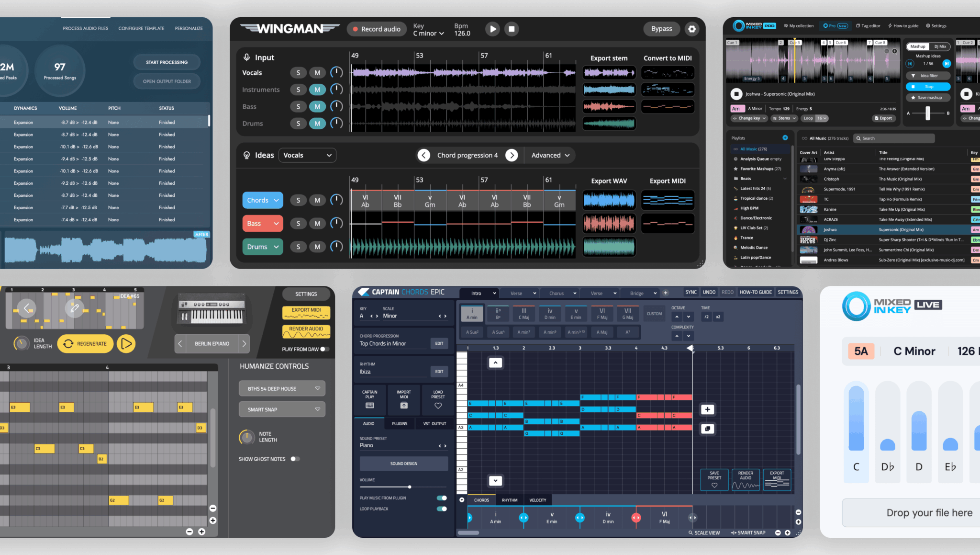The height and width of the screenshot is (555, 980).
Task: Click REGENERATE button
Action: (x=85, y=344)
